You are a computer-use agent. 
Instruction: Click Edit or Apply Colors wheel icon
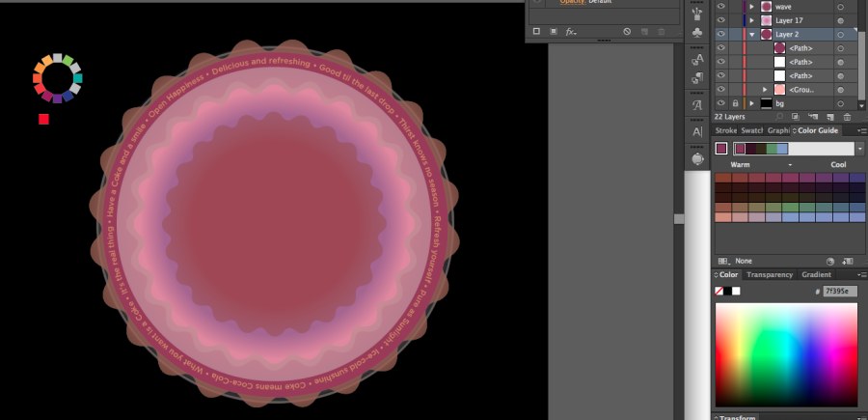click(830, 261)
